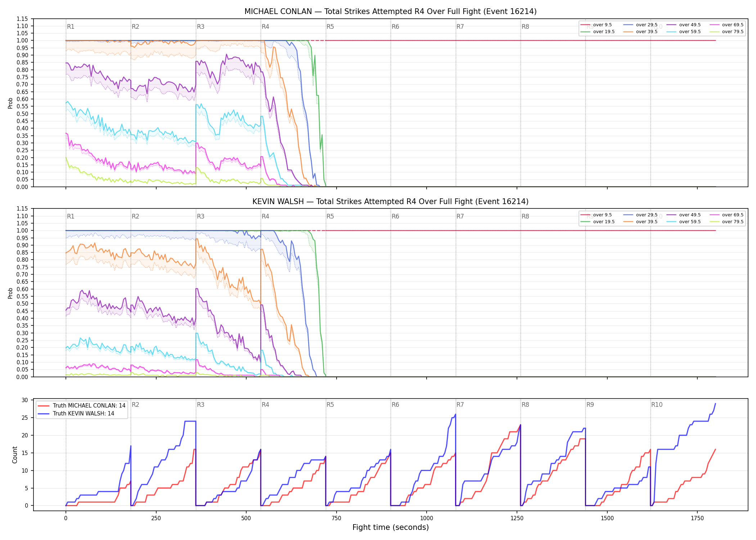Image resolution: width=756 pixels, height=540 pixels.
Task: Click the R7 marker in the count chart
Action: point(460,405)
